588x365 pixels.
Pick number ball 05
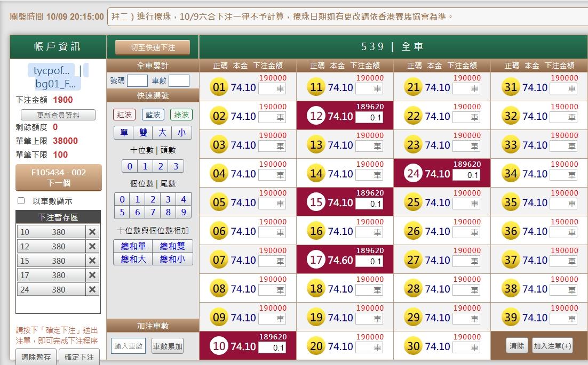[x=219, y=202]
